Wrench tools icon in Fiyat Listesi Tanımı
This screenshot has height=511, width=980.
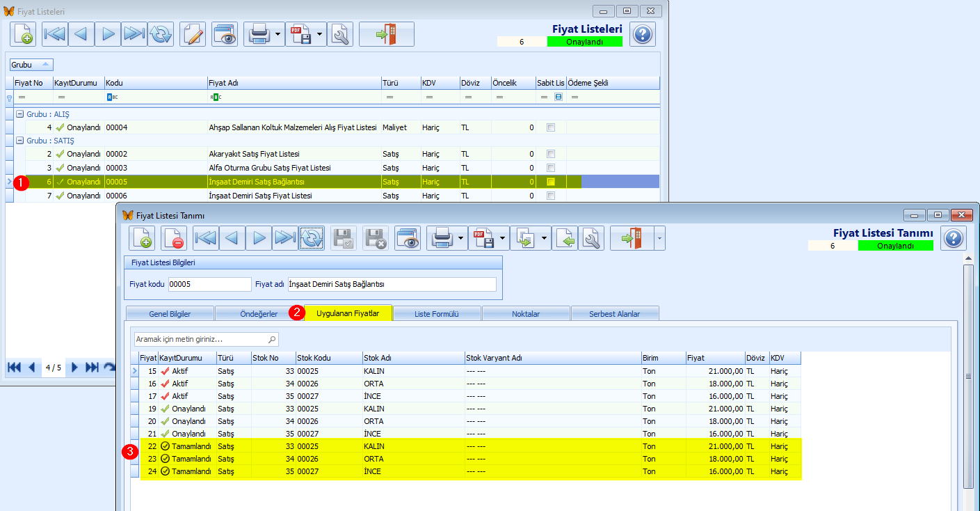(592, 238)
